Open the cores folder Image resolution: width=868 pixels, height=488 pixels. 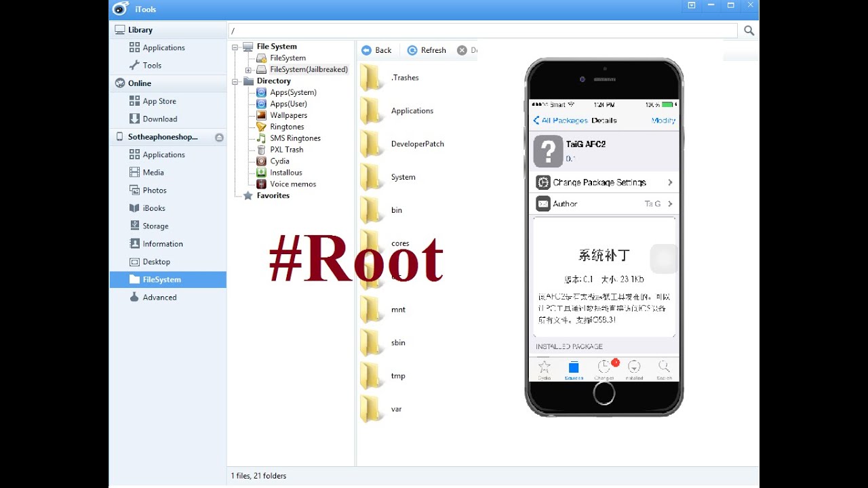pos(384,243)
